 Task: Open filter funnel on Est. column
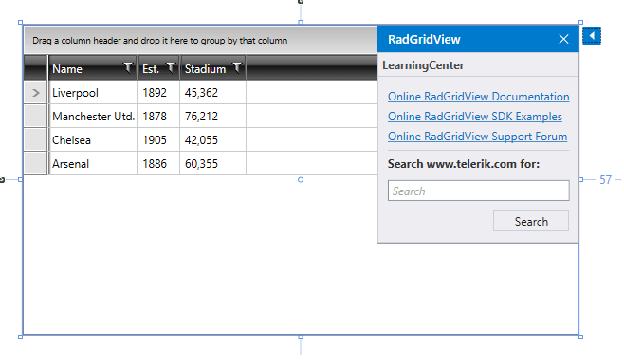point(171,68)
